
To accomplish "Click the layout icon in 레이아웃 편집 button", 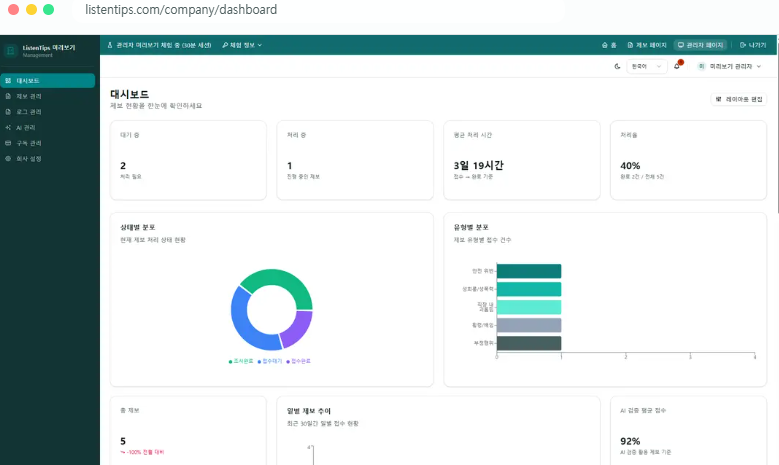I will (x=718, y=99).
